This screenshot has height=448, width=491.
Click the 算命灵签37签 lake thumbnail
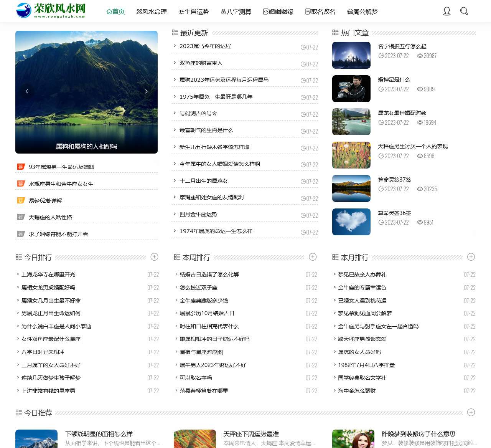tap(351, 188)
